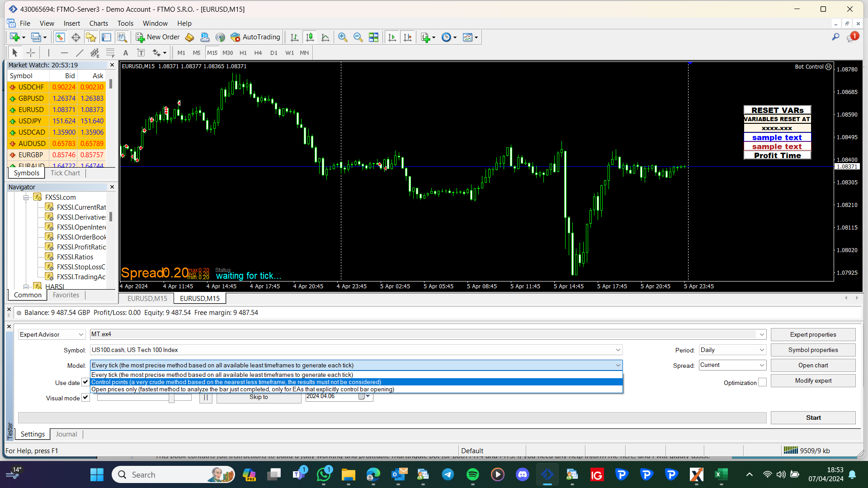Enable the Optimization checkbox
This screenshot has height=488, width=868.
[x=762, y=382]
